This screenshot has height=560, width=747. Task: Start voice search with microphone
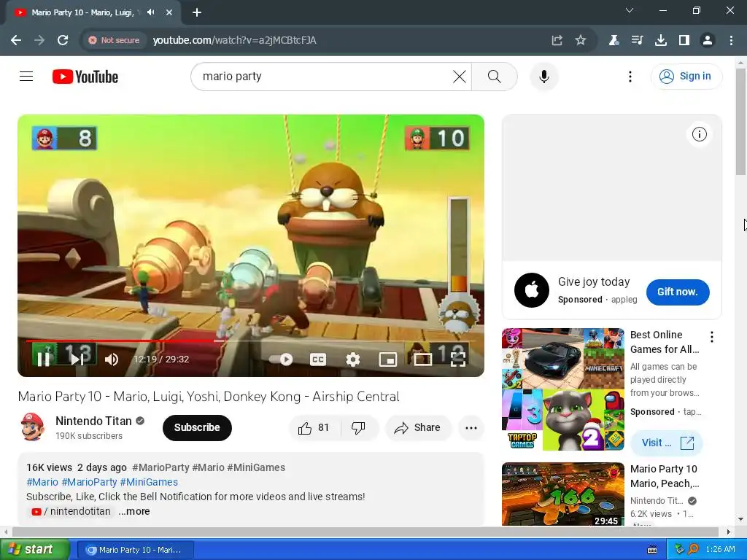click(543, 76)
